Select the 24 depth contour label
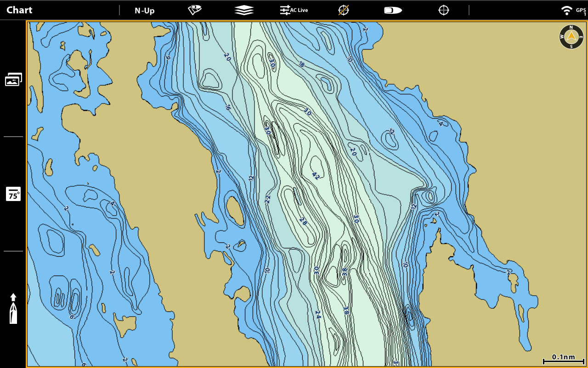588x368 pixels. [x=317, y=315]
